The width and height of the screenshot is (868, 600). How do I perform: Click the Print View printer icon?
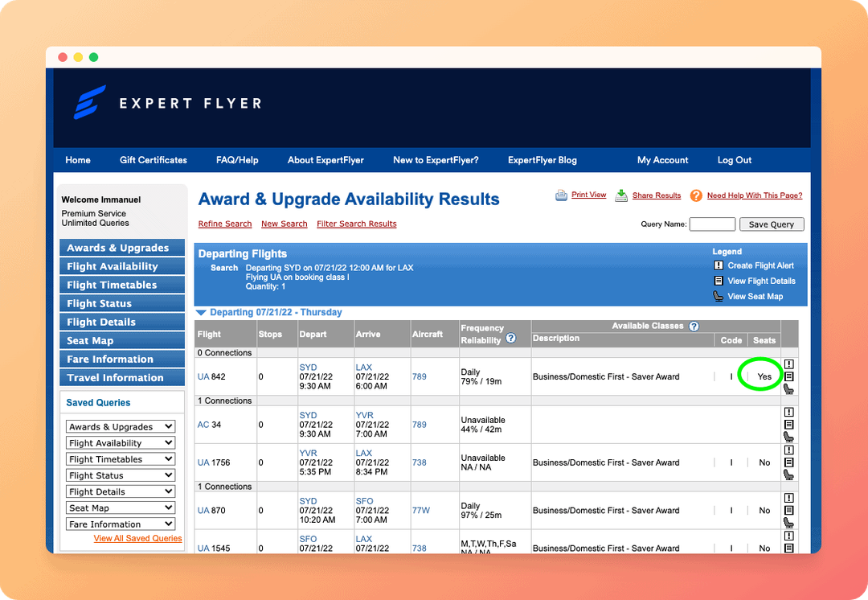click(561, 195)
